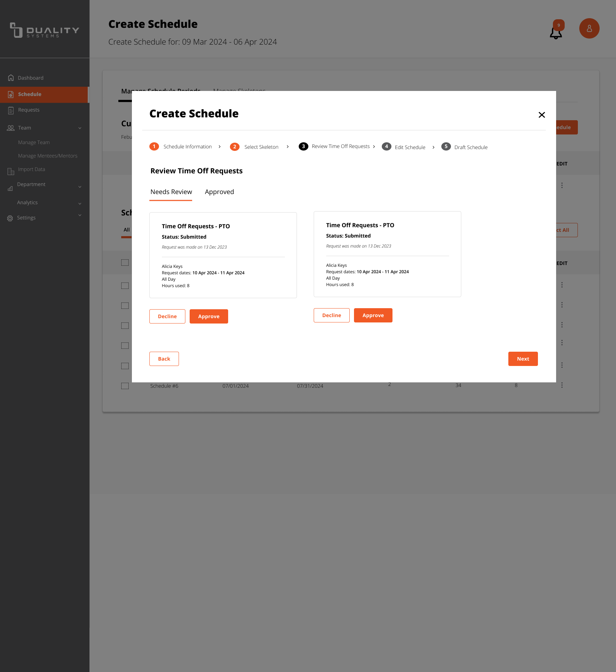616x672 pixels.
Task: Open the notifications bell icon
Action: click(x=556, y=33)
